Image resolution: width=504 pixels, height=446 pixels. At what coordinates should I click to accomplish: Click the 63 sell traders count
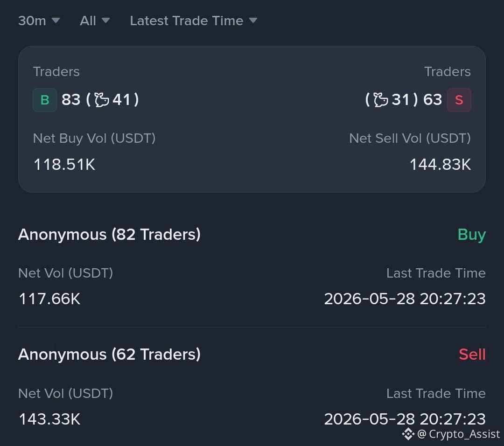[433, 100]
